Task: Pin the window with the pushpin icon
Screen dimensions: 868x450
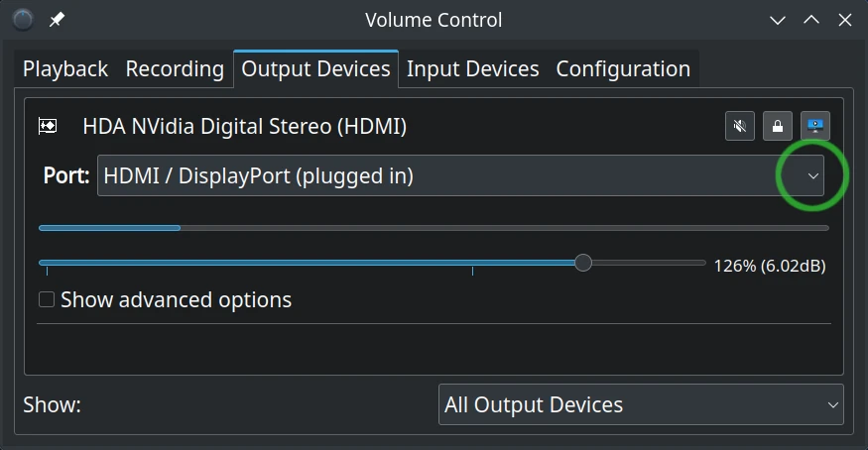Action: tap(57, 20)
